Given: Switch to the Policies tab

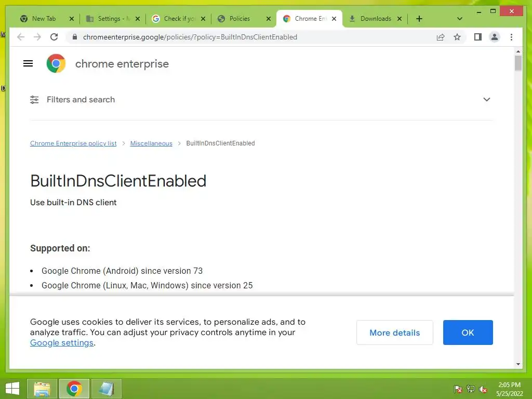Looking at the screenshot, I should coord(240,19).
